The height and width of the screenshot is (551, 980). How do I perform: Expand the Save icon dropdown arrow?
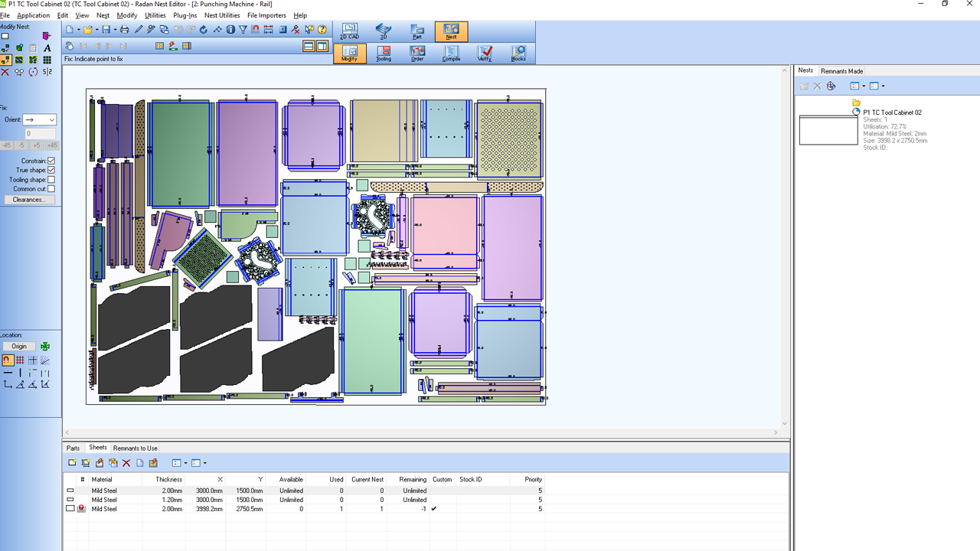coord(114,30)
